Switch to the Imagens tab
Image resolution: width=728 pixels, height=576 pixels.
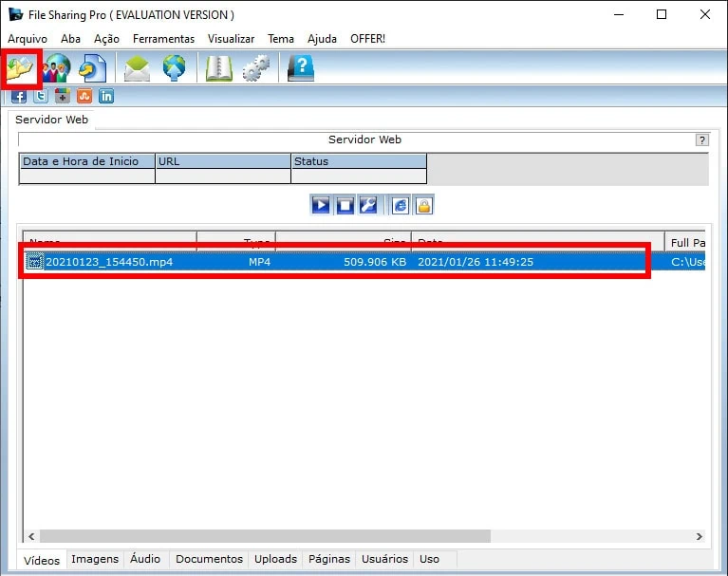(x=95, y=559)
